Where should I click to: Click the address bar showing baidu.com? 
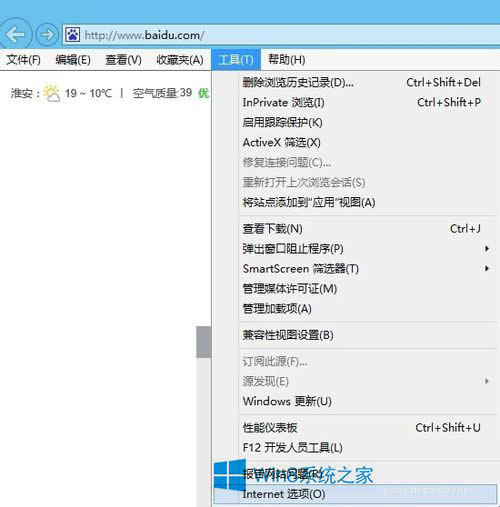[281, 34]
